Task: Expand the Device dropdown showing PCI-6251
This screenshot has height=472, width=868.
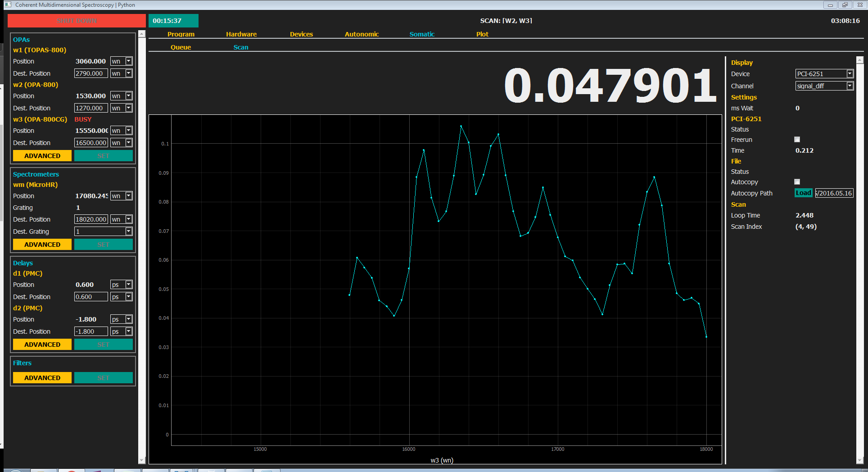Action: coord(850,74)
